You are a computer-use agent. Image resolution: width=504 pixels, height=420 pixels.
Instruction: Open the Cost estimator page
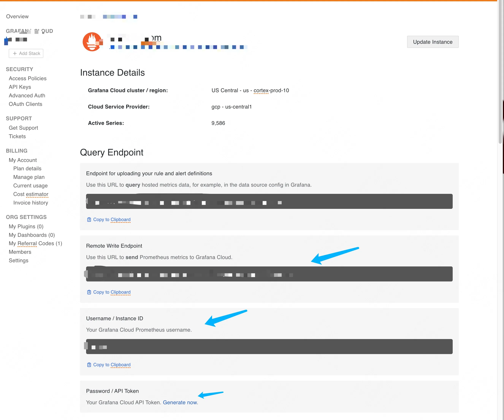(x=31, y=194)
